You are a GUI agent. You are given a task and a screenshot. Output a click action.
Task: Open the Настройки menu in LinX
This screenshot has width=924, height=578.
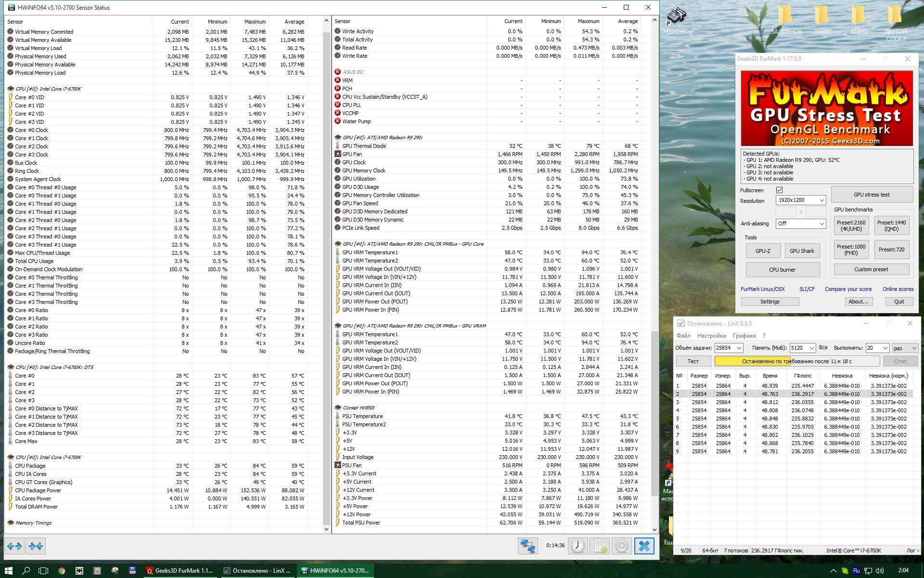point(711,336)
